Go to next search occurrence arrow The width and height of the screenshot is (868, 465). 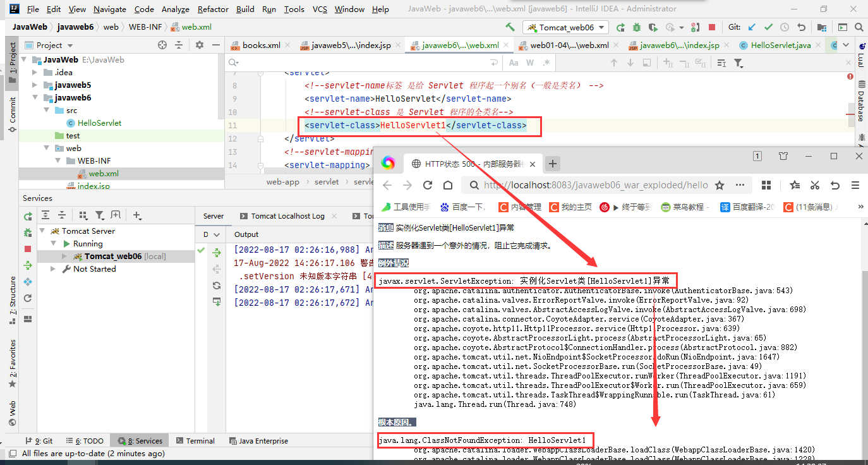(630, 63)
